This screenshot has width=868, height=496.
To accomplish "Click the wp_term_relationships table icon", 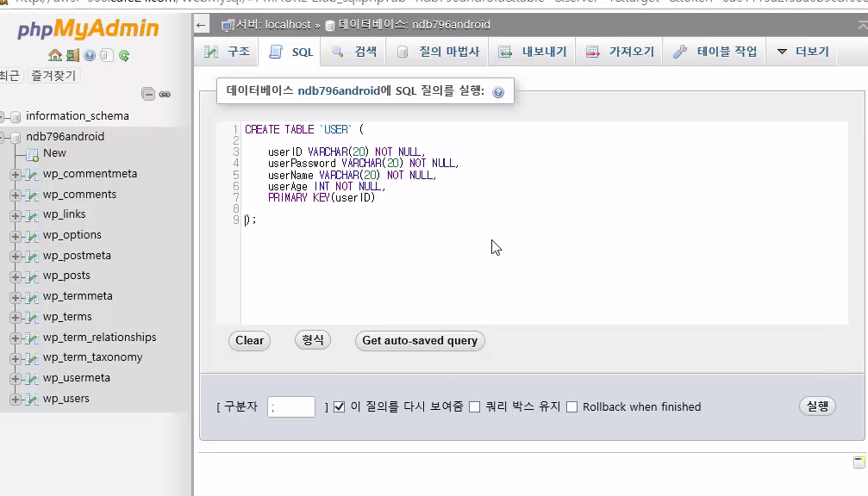I will coord(32,338).
